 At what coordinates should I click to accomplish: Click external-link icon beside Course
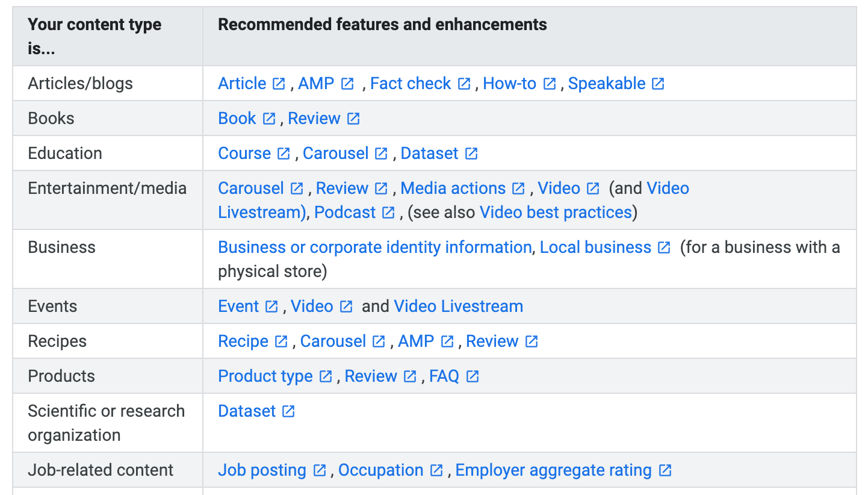284,154
